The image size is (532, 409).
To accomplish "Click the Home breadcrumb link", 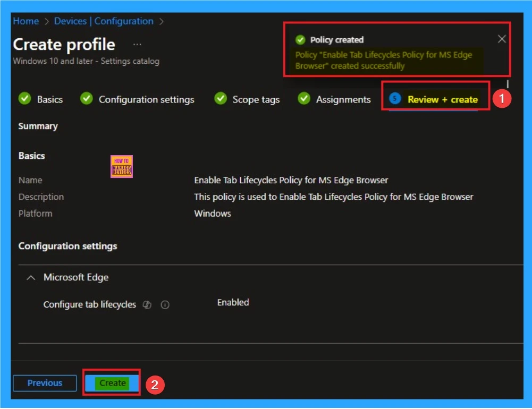I will point(26,21).
